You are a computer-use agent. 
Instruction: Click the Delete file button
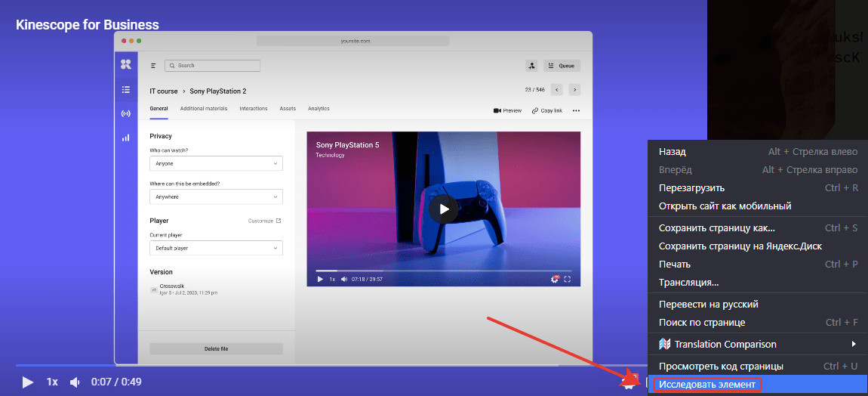pyautogui.click(x=216, y=349)
